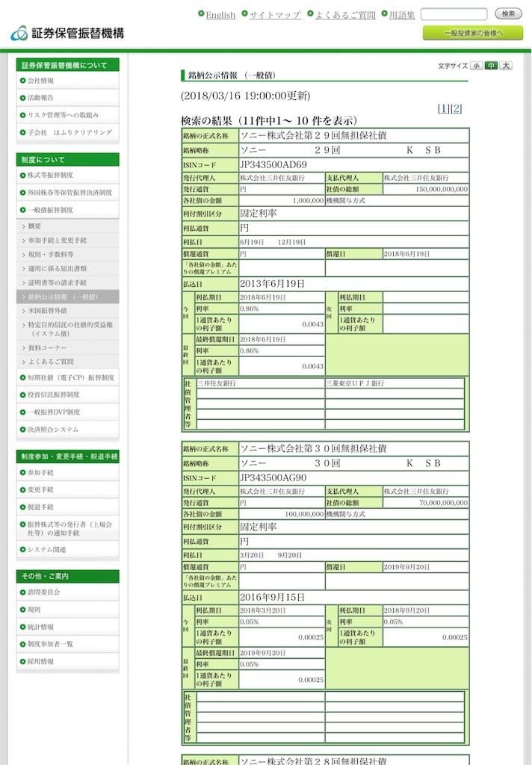
Task: Open 決済照合システム sidebar item
Action: point(67,430)
